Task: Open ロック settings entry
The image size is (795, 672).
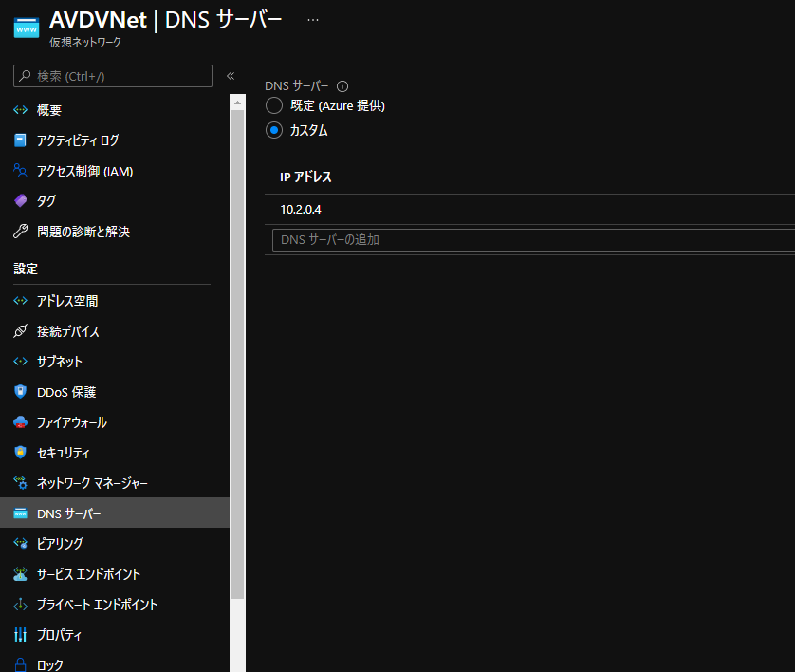Action: [50, 665]
